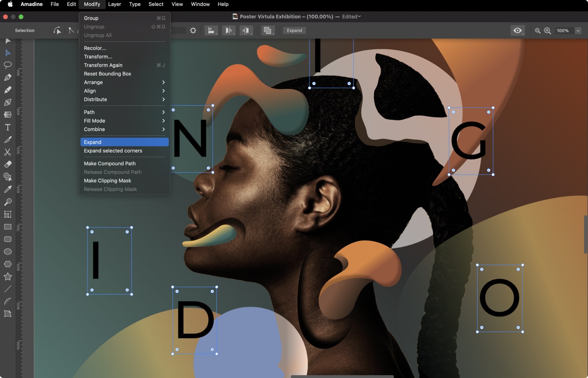Choose the Zoom magnifier tool in toolbar

8,202
